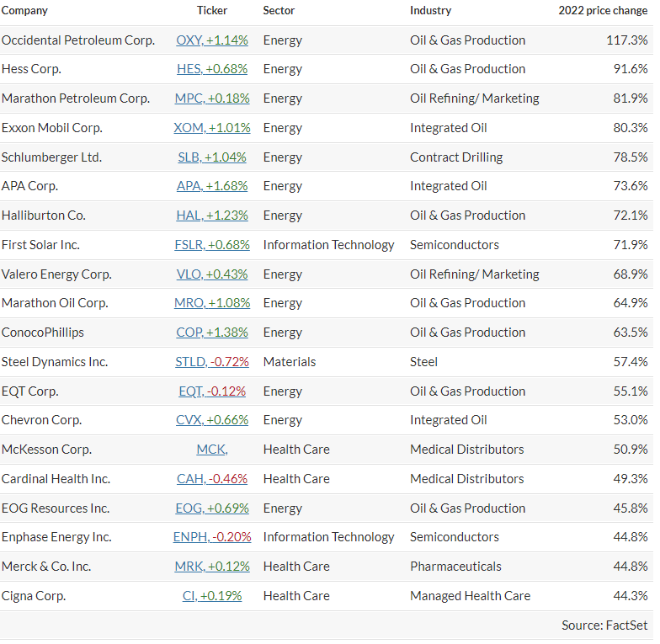Select Chevron Corp. company name
The height and width of the screenshot is (644, 660).
pos(42,420)
